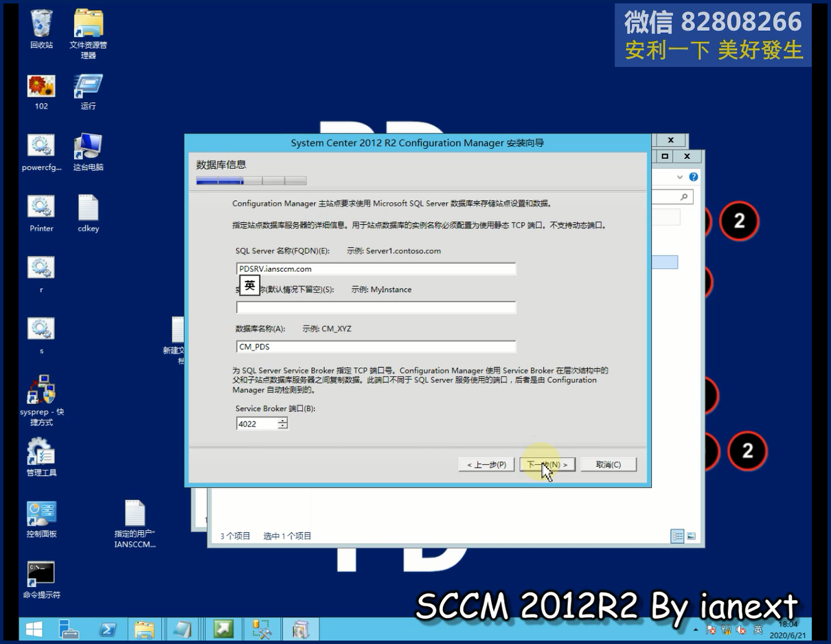Screen dimensions: 831x644
Task: Click the tools taskbar icon with wrench
Action: tap(262, 629)
